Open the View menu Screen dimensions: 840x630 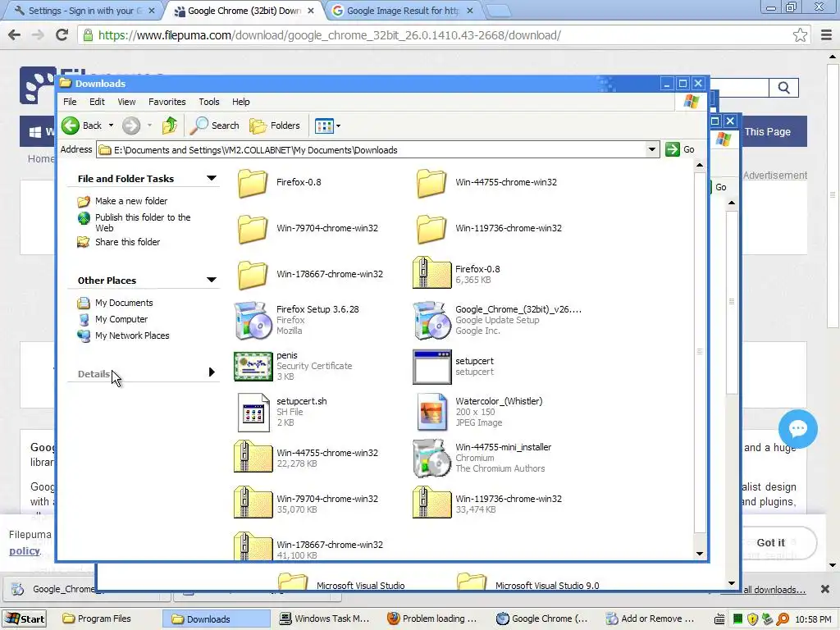click(x=126, y=102)
